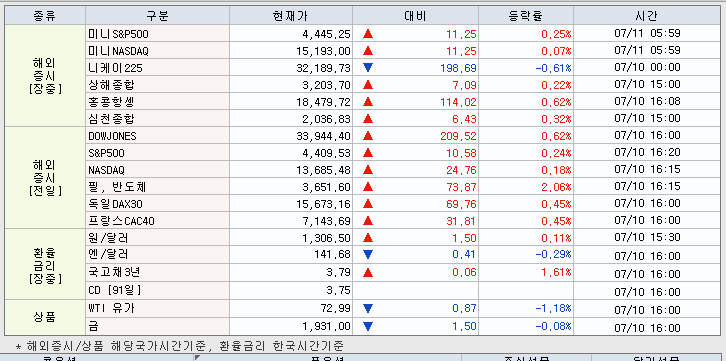
Task: Click the red up arrow for 독일DAX30
Action: click(x=368, y=204)
